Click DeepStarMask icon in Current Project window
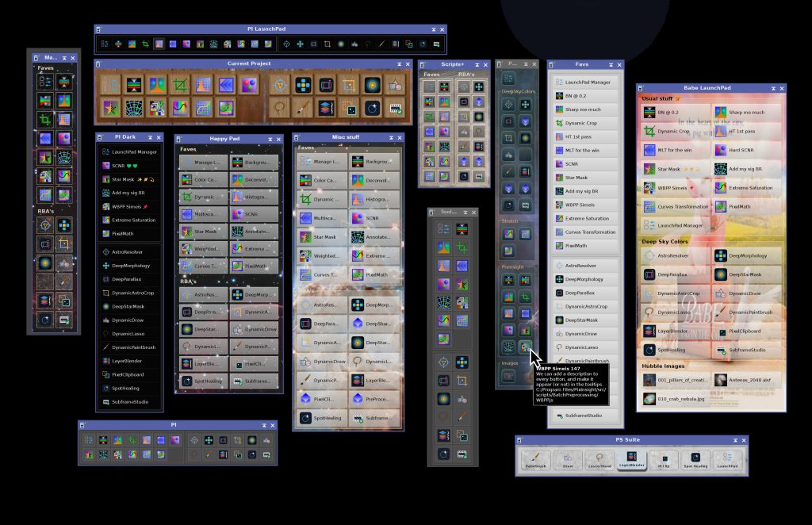The width and height of the screenshot is (812, 525). [x=372, y=85]
